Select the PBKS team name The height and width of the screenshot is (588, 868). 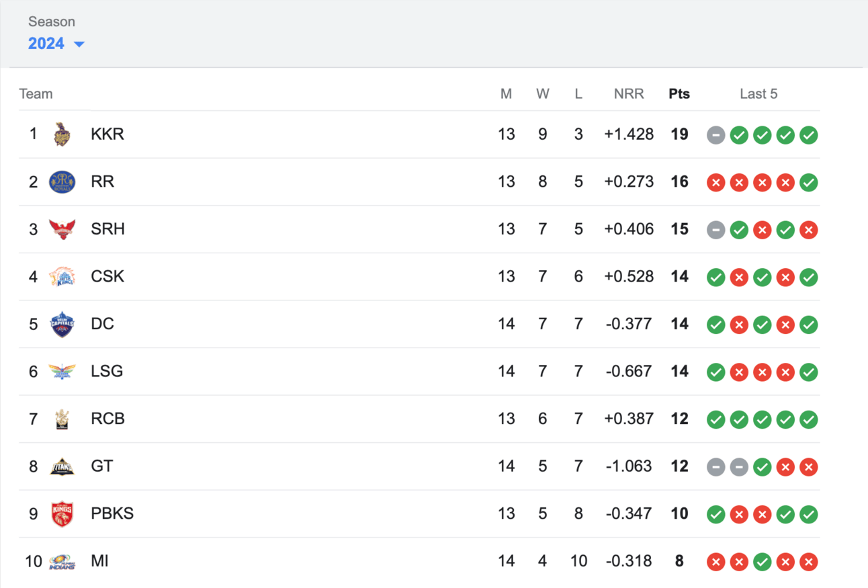click(x=112, y=514)
